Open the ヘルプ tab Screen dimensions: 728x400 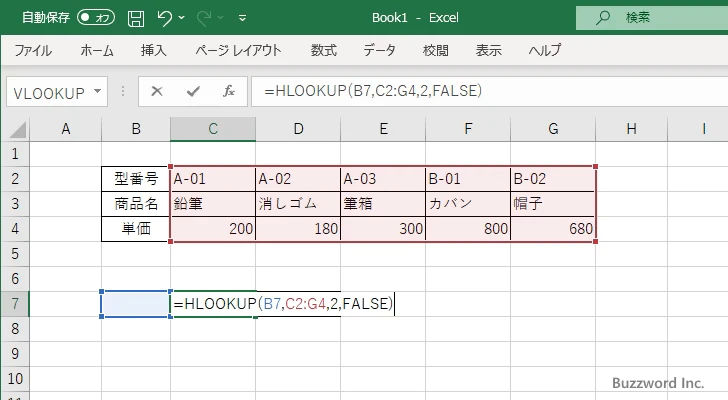click(545, 50)
